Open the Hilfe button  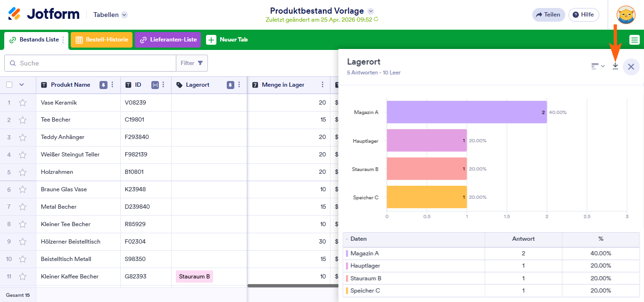tap(583, 15)
